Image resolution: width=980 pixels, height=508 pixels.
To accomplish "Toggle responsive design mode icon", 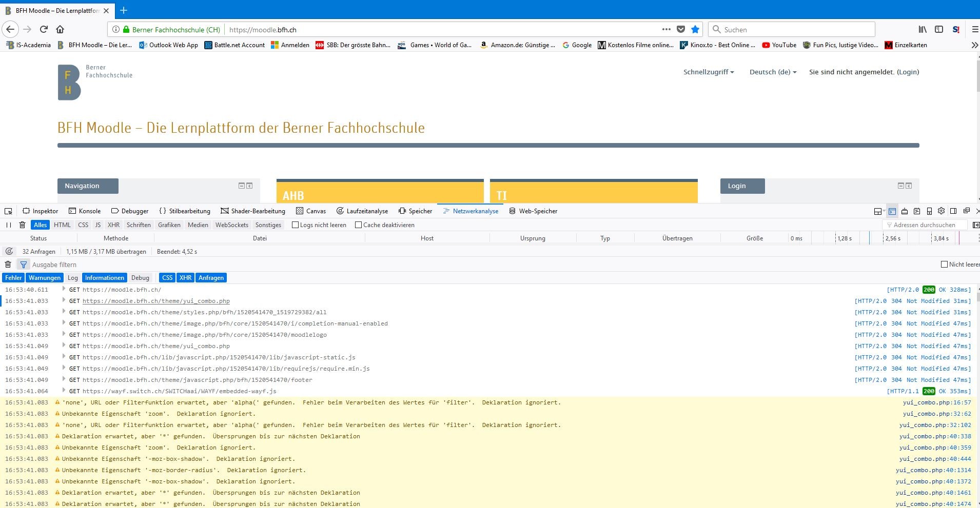I will [x=929, y=211].
